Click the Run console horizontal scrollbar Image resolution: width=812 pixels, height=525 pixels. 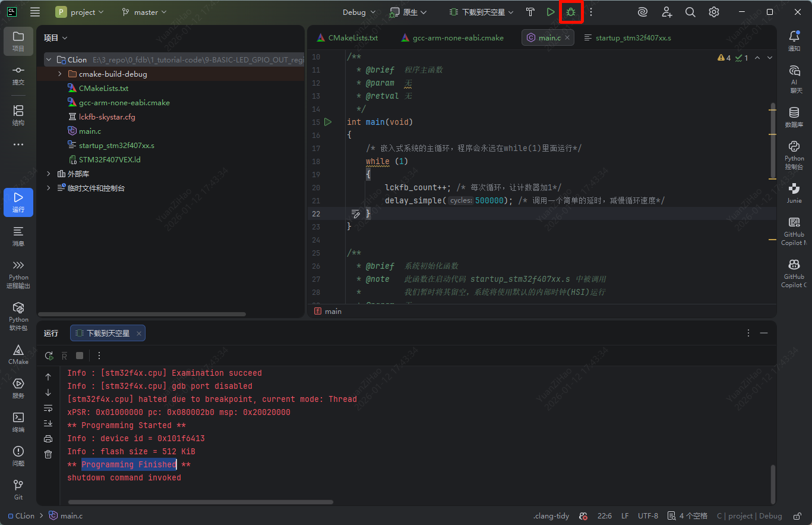tap(199, 502)
